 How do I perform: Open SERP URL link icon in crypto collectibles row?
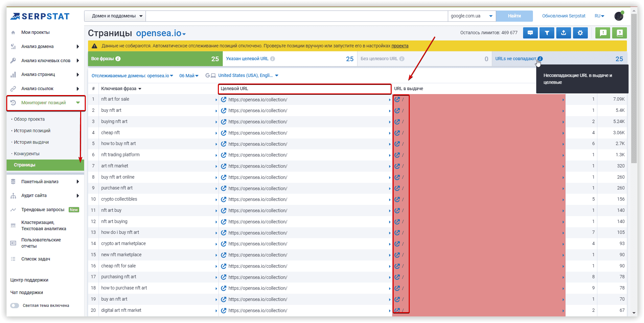point(397,199)
